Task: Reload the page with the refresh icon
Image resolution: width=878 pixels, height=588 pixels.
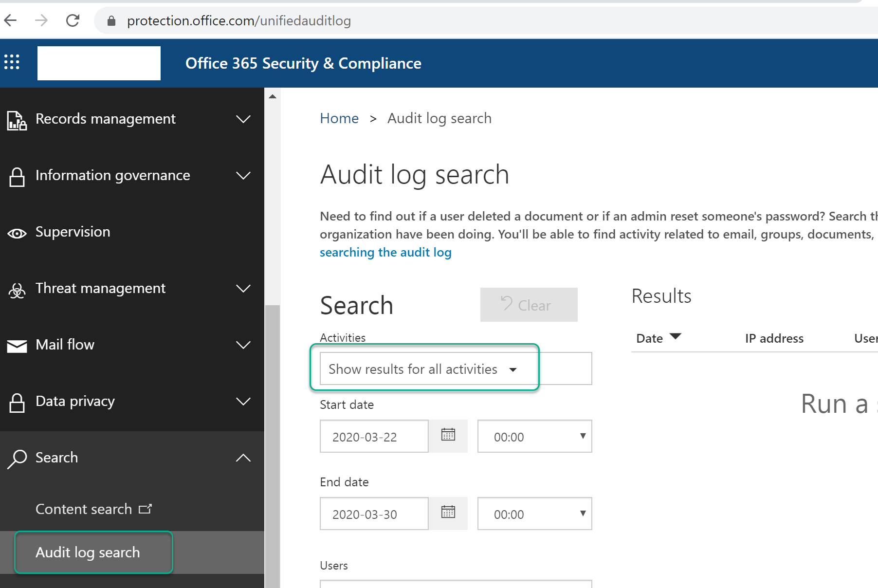Action: pyautogui.click(x=73, y=20)
